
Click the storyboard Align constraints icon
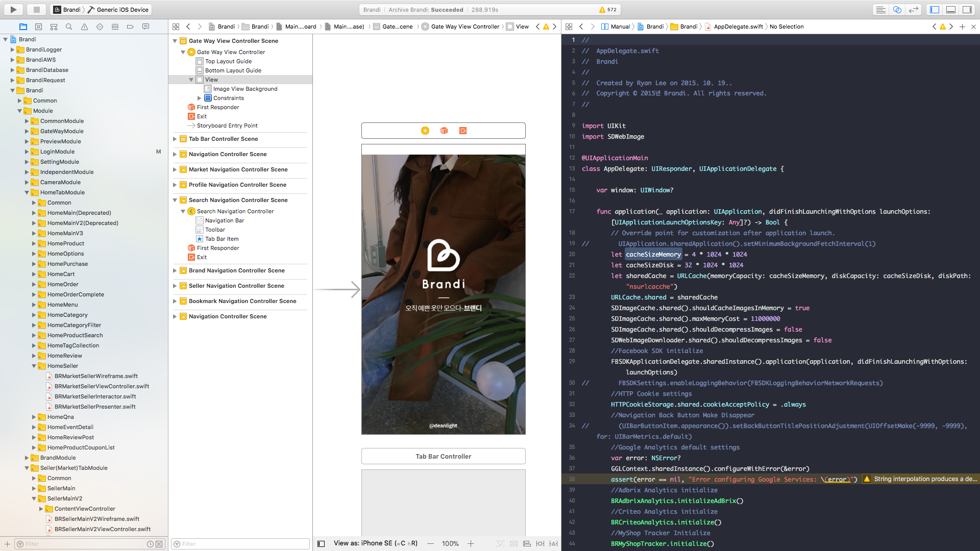pos(527,543)
